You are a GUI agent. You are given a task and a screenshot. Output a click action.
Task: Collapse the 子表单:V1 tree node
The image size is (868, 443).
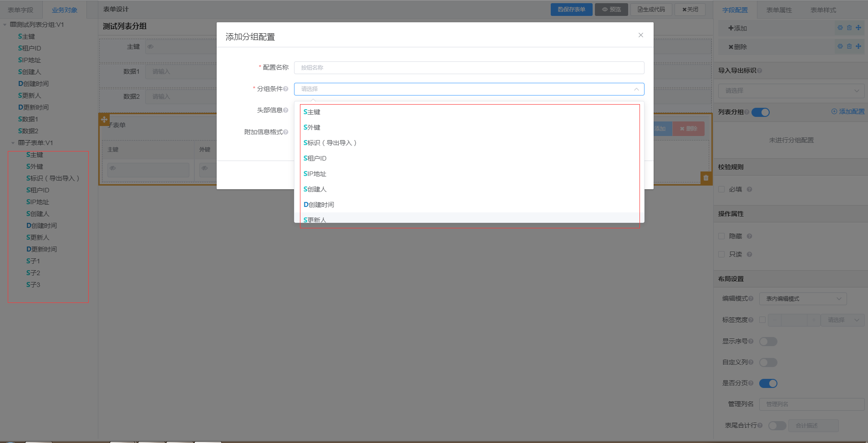13,143
